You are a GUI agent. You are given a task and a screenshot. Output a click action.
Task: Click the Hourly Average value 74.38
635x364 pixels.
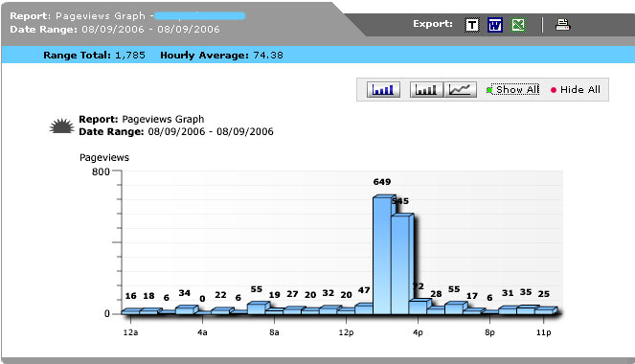click(x=268, y=55)
